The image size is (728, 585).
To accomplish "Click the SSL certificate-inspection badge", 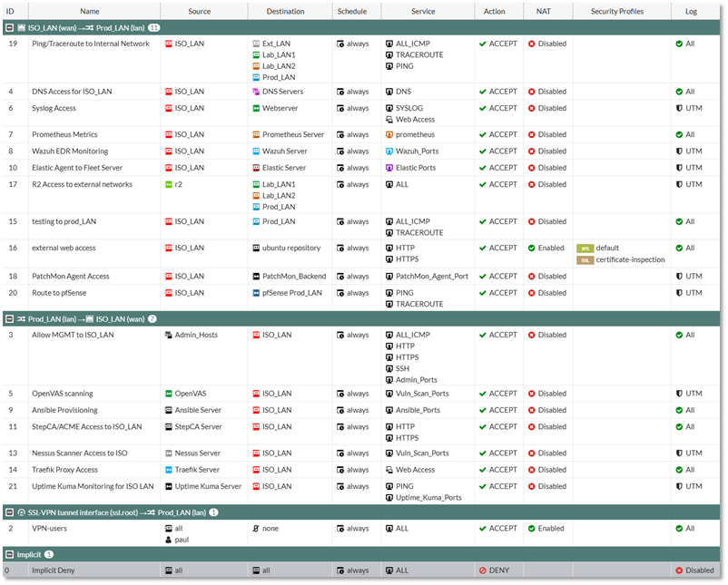I will pos(585,260).
